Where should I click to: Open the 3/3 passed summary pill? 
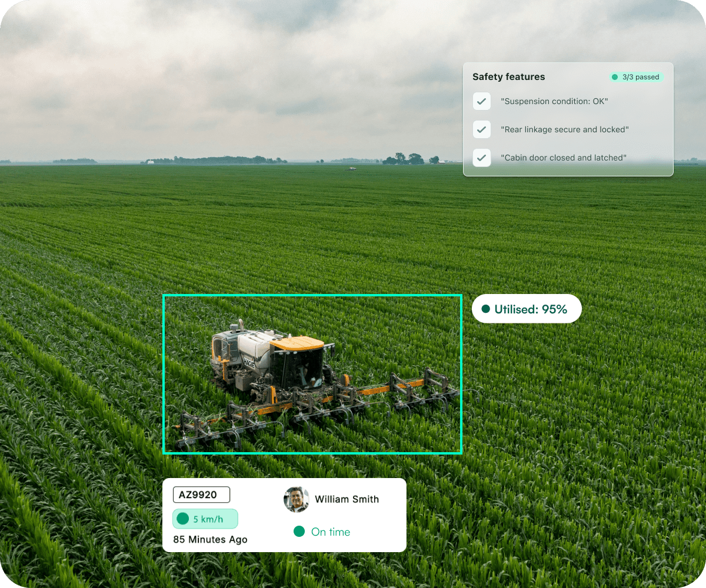point(636,77)
